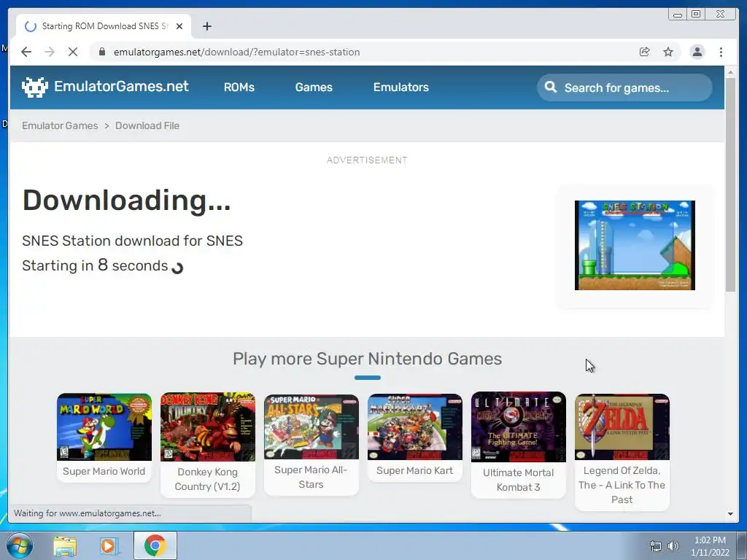Click the Downloading... heading
The height and width of the screenshot is (560, 747).
(x=127, y=200)
